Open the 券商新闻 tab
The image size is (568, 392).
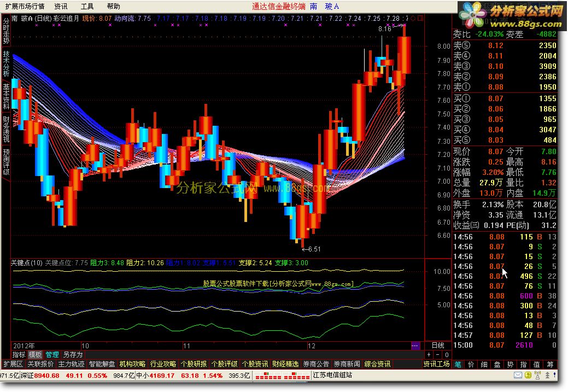(x=347, y=364)
